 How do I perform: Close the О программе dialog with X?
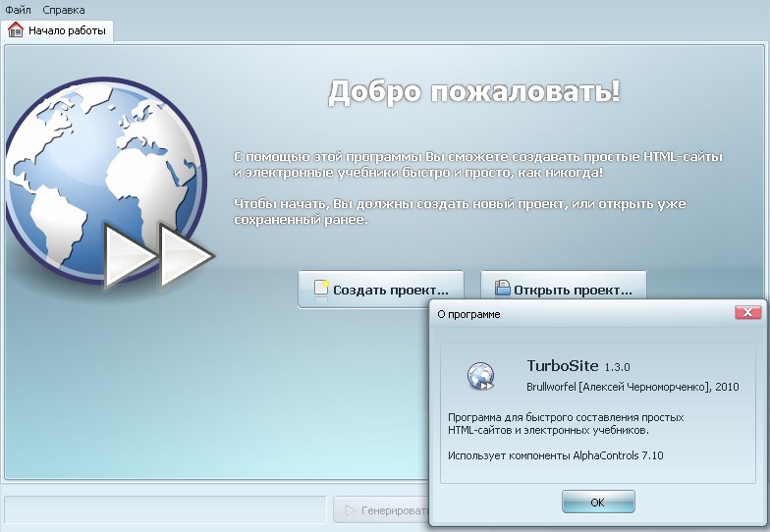tap(748, 312)
